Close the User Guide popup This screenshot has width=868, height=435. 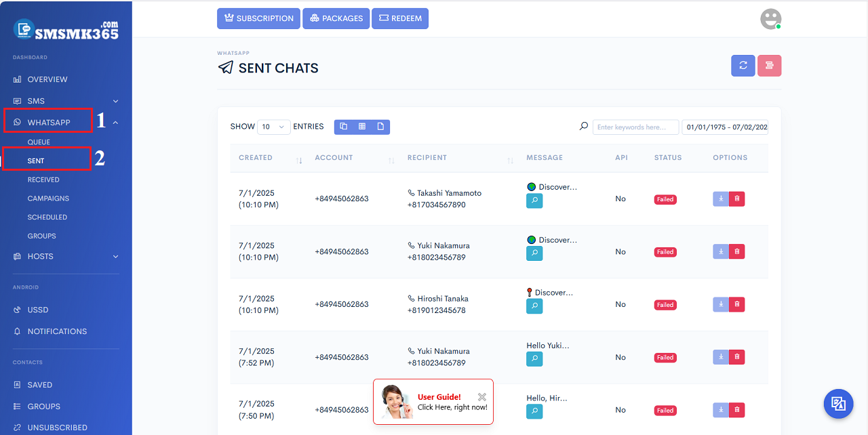481,397
